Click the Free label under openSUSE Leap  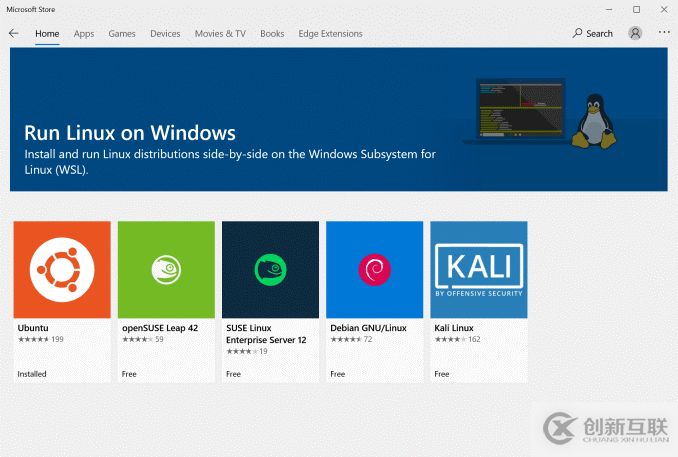point(129,374)
